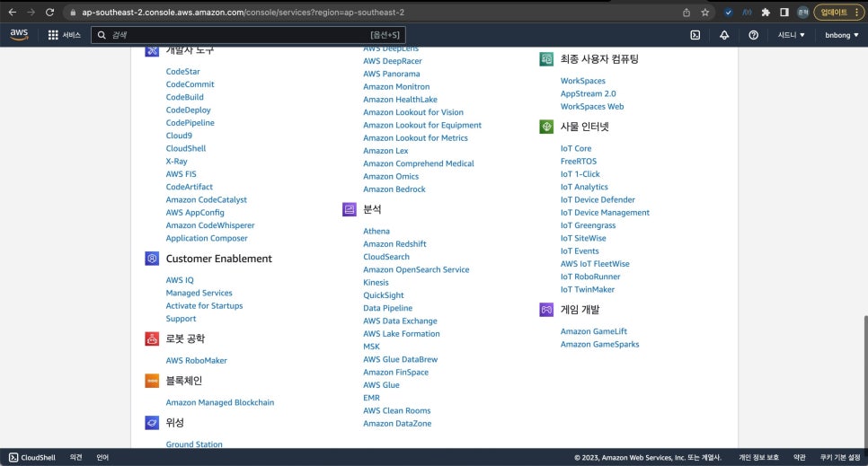
Task: Open the Amazon Comprehend Medical link
Action: [x=419, y=163]
